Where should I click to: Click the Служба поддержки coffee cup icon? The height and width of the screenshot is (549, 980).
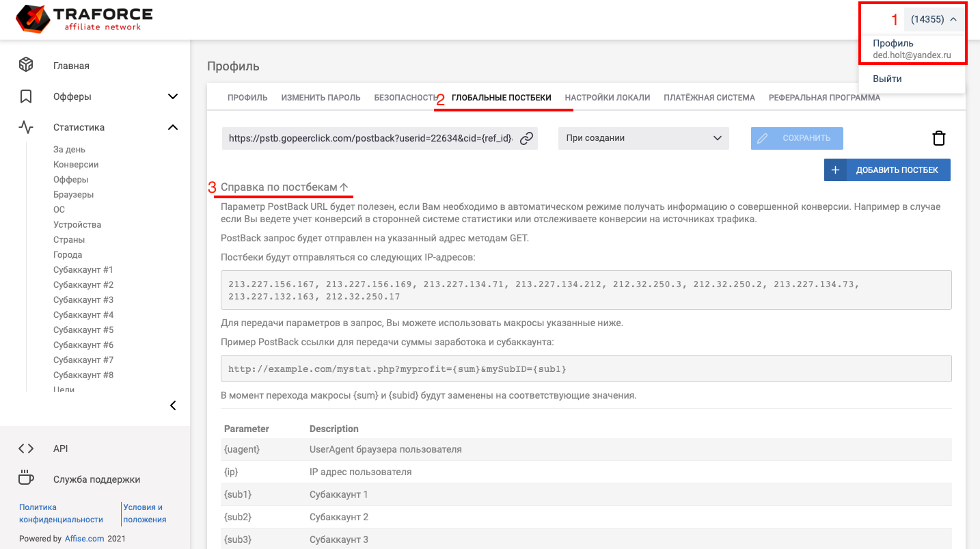click(x=26, y=478)
